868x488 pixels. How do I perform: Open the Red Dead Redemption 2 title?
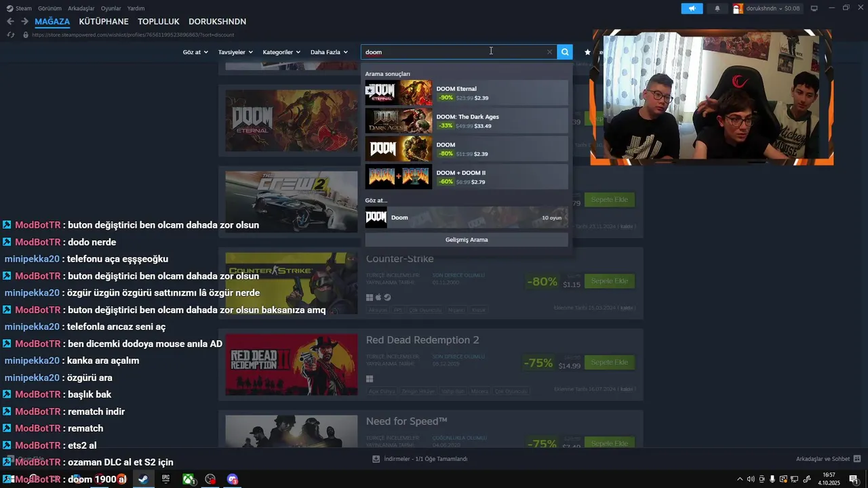click(x=422, y=340)
